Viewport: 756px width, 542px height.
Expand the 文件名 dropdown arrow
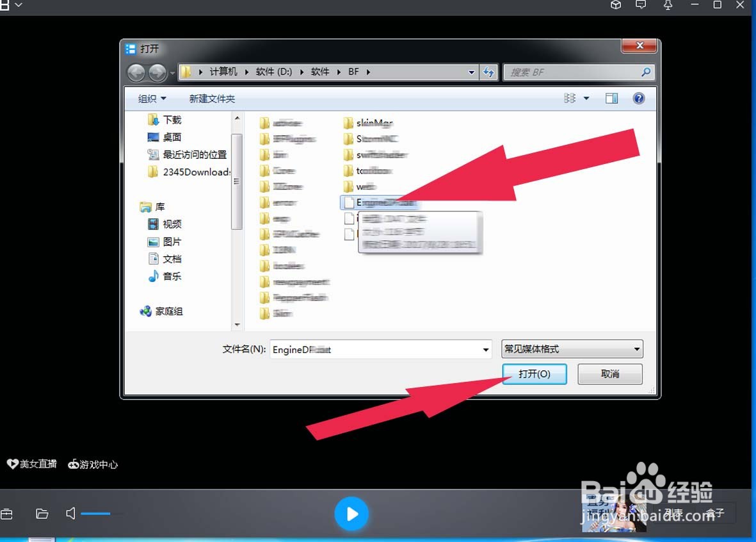(x=485, y=349)
